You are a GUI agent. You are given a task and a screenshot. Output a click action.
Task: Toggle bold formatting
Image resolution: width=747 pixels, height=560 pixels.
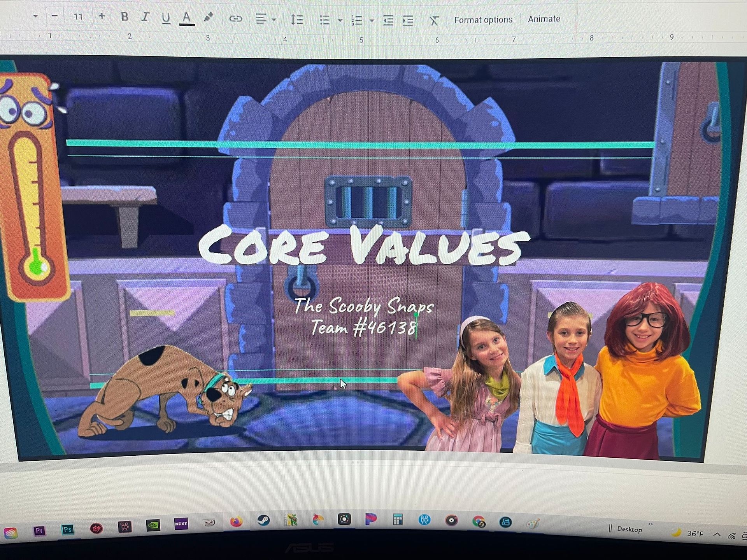coord(124,17)
